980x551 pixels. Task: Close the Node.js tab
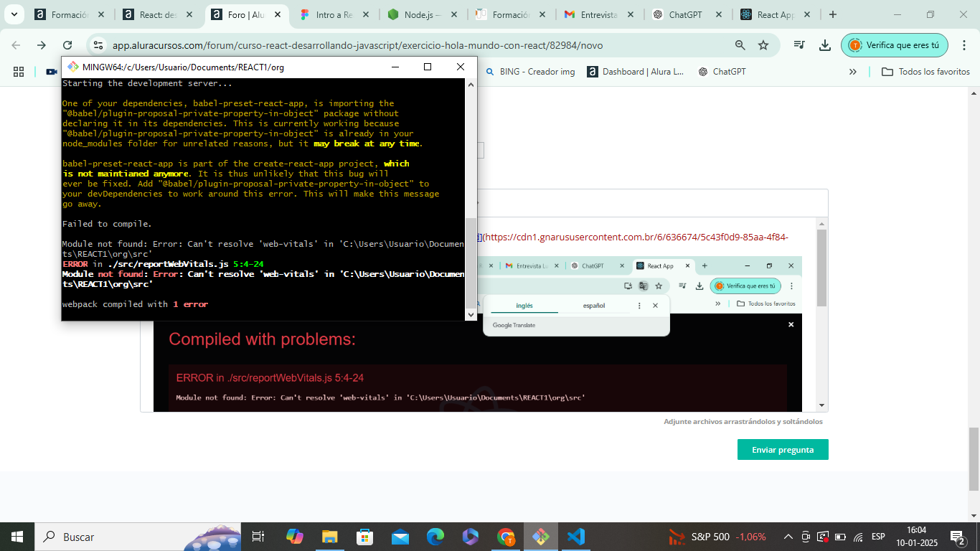(453, 14)
